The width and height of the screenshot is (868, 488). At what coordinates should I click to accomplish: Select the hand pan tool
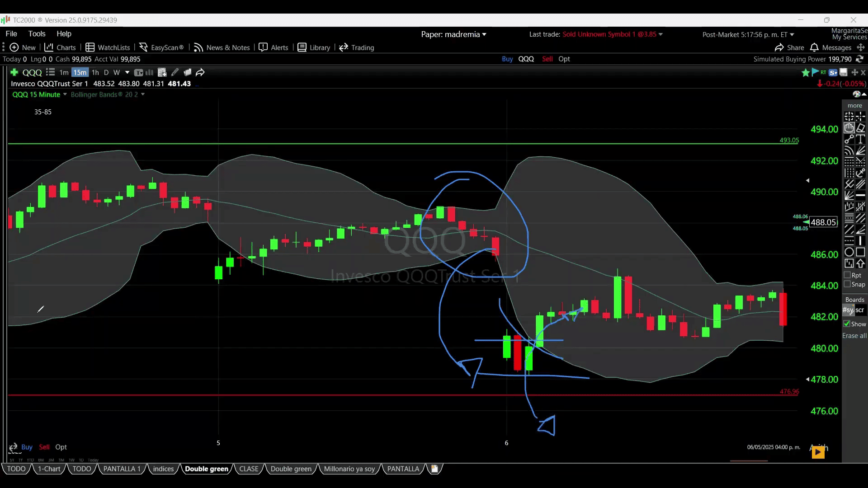[849, 128]
